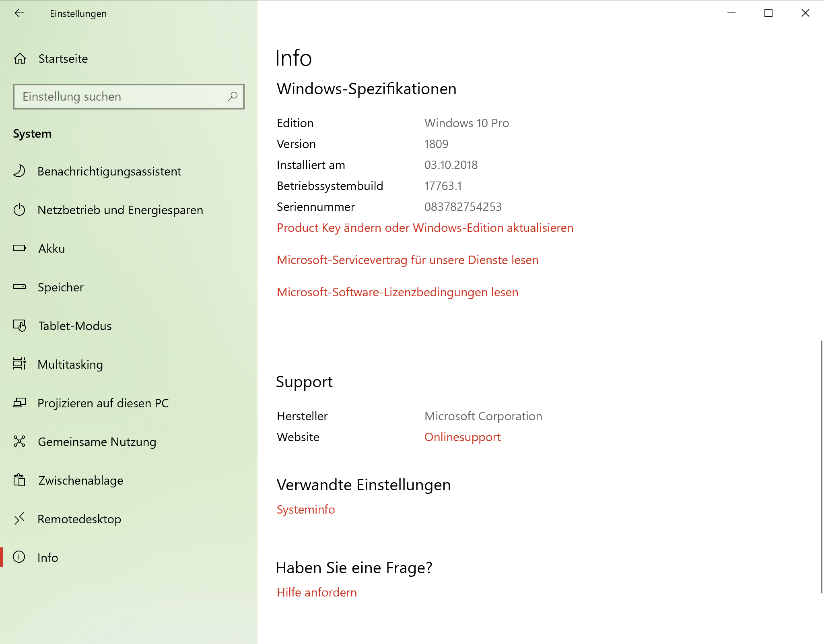Click the Edition label
The height and width of the screenshot is (644, 824).
pyautogui.click(x=295, y=123)
